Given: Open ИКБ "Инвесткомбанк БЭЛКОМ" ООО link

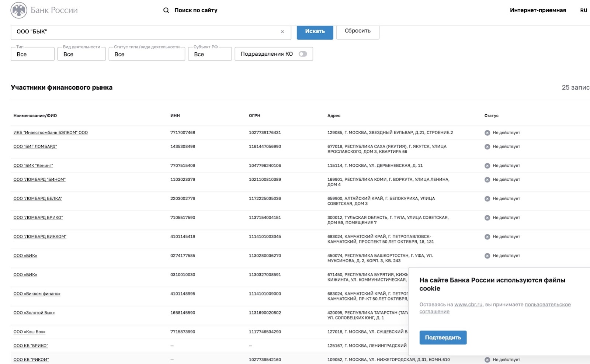Looking at the screenshot, I should pos(51,133).
